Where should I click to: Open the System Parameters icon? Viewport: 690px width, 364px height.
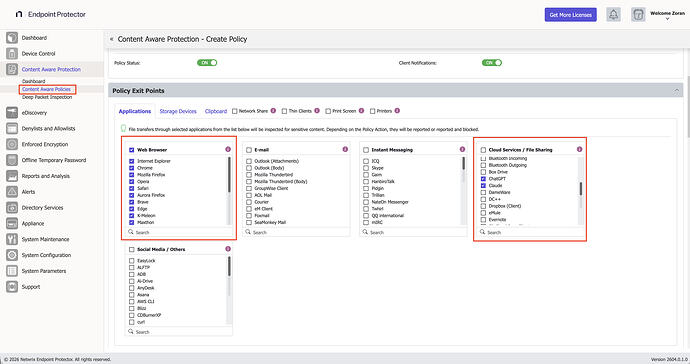[x=12, y=271]
